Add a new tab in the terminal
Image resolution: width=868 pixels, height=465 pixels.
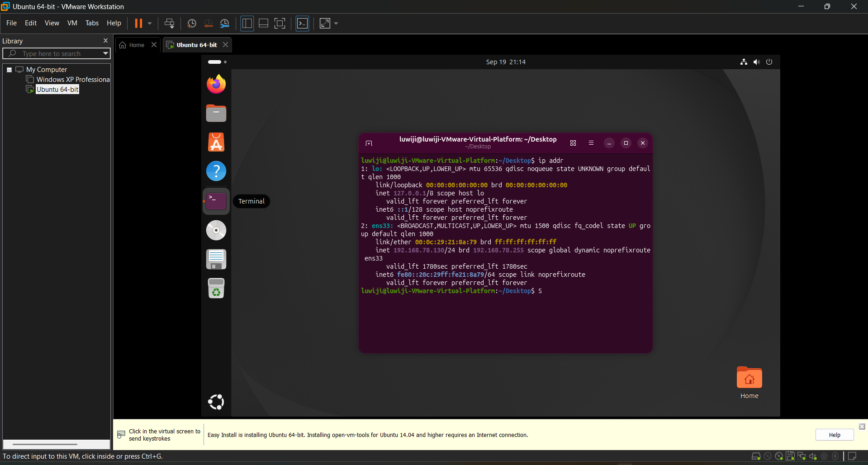(369, 143)
